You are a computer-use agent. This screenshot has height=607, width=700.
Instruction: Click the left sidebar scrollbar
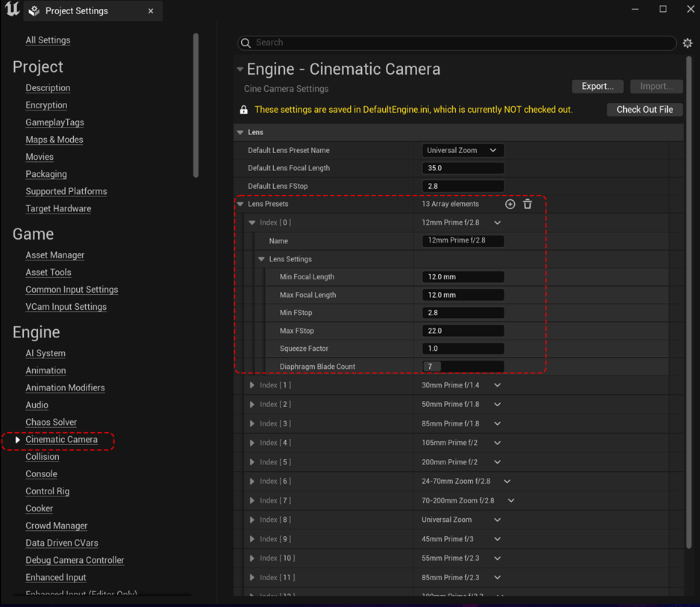point(196,105)
